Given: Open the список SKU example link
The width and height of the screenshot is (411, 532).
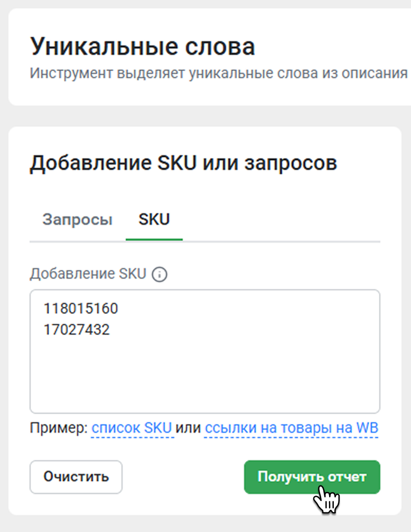Looking at the screenshot, I should [132, 428].
